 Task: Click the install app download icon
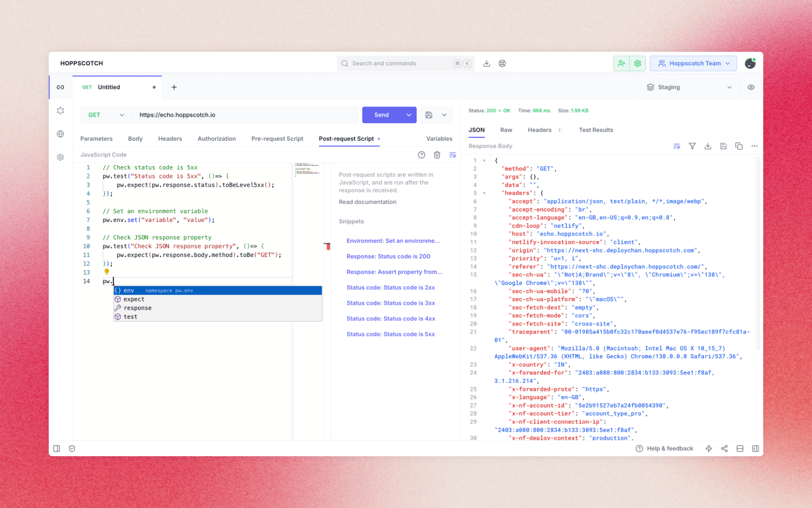486,63
